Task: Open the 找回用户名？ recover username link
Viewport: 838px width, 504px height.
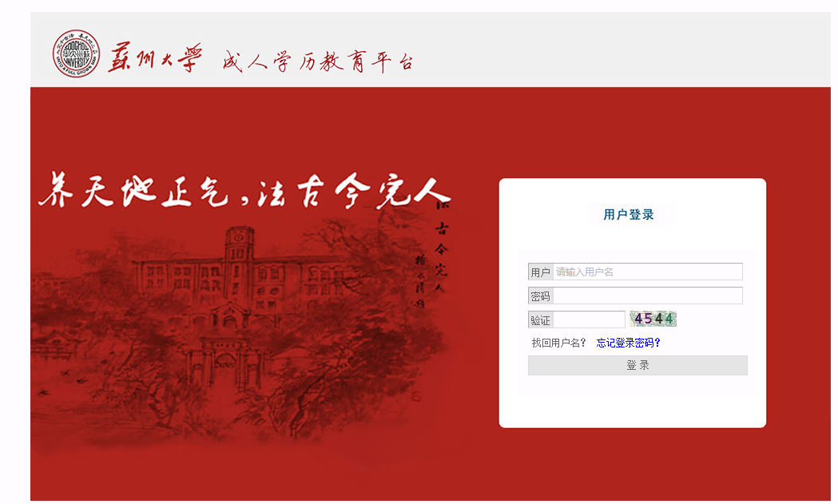Action: pyautogui.click(x=558, y=343)
